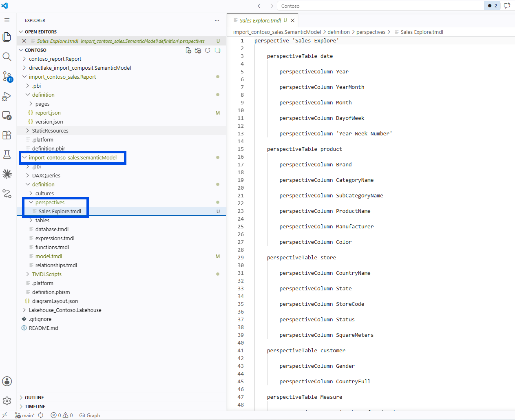Image resolution: width=515 pixels, height=420 pixels.
Task: Open definition.pbism file
Action: pyautogui.click(x=51, y=292)
